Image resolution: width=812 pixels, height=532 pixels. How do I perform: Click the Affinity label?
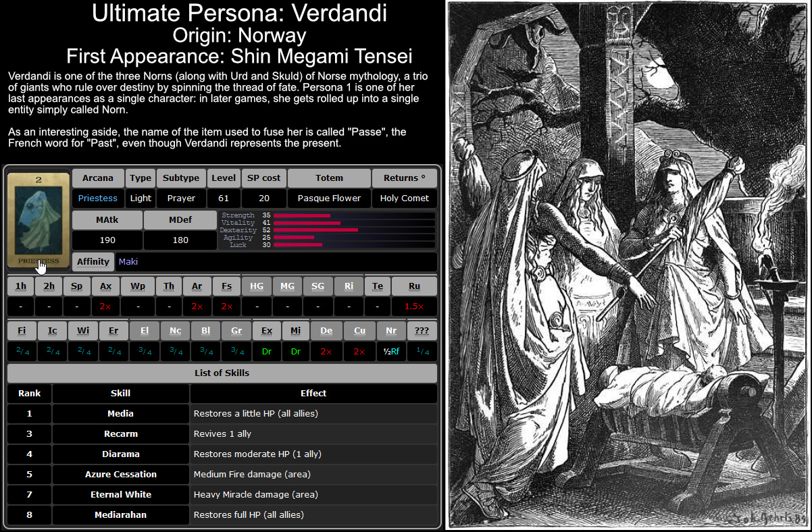tap(93, 262)
